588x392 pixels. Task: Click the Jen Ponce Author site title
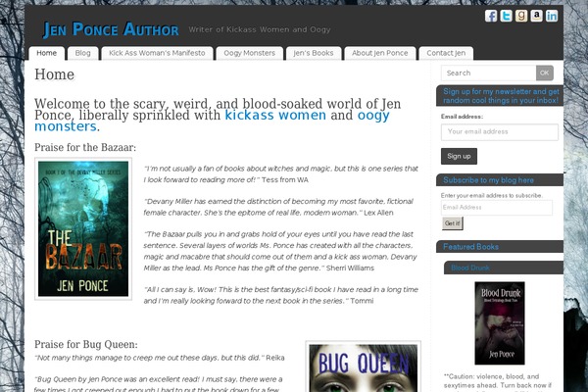click(111, 29)
